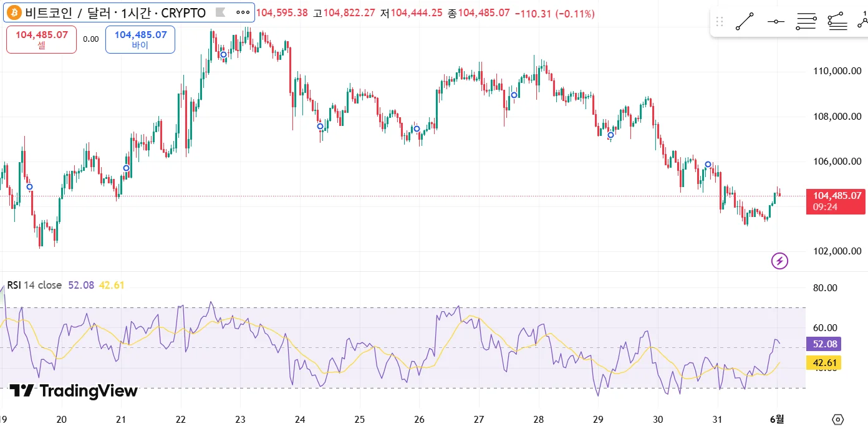Click the purple lightning bolt icon
The height and width of the screenshot is (429, 868).
pyautogui.click(x=779, y=261)
